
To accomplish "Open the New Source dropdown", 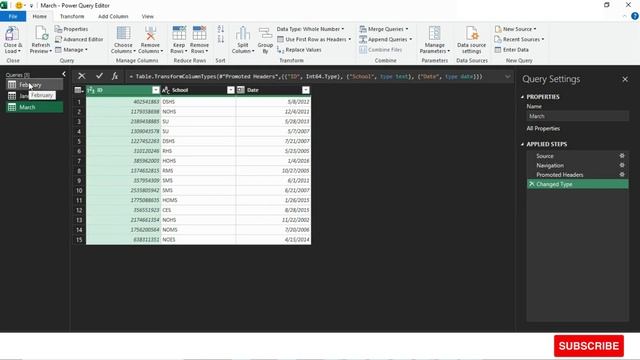I will pyautogui.click(x=516, y=29).
